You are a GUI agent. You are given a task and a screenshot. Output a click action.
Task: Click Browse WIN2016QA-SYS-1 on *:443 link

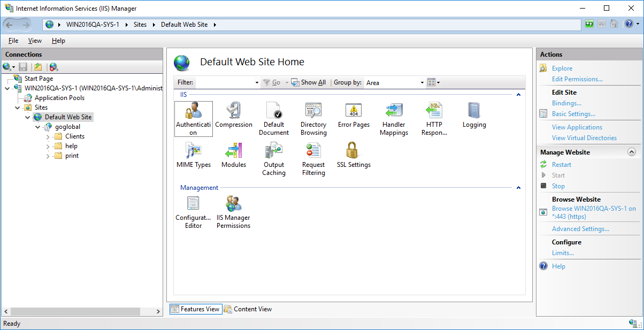[x=594, y=213]
